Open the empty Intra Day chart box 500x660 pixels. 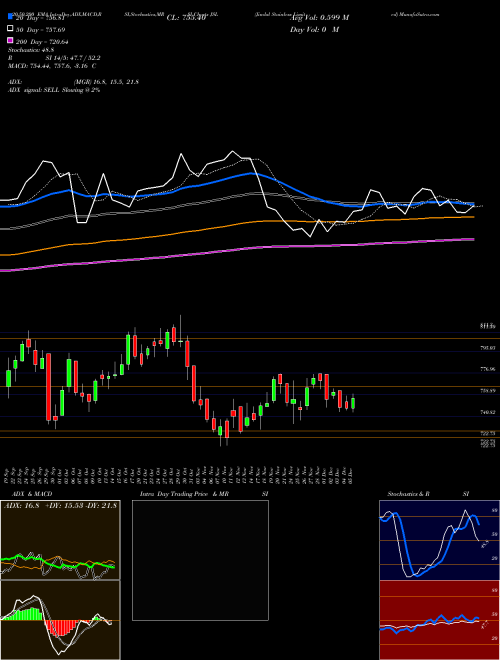pyautogui.click(x=200, y=560)
